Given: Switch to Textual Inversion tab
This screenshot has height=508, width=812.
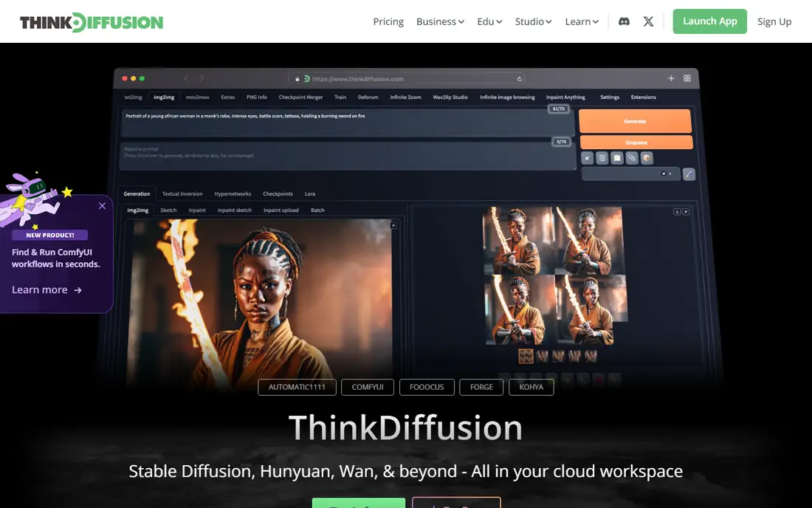Looking at the screenshot, I should click(x=182, y=193).
